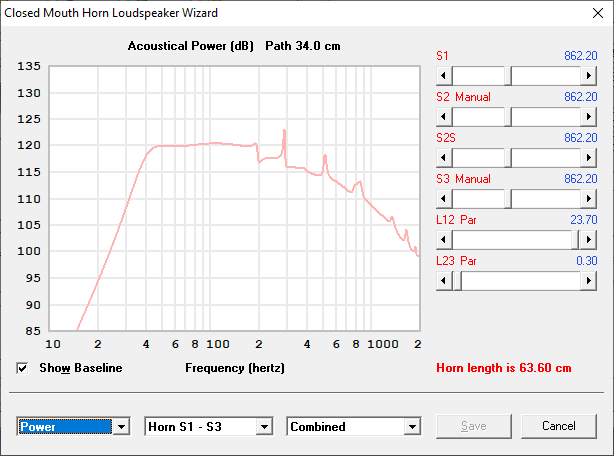Image resolution: width=614 pixels, height=456 pixels.
Task: Click the left arrow of the S2 Manual slider
Action: [444, 117]
